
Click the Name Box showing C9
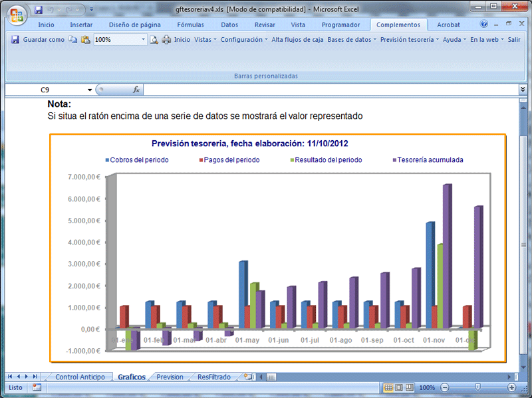[x=45, y=90]
